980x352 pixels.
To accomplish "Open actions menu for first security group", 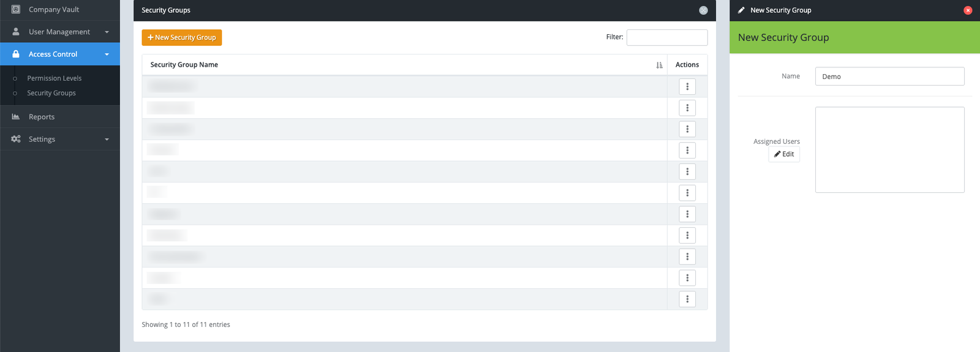I will (687, 86).
